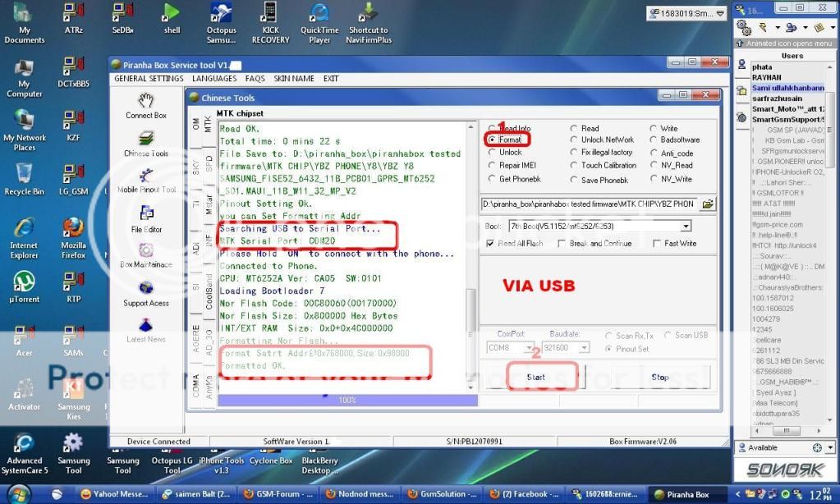
Task: Click the firmware path input field
Action: click(x=591, y=204)
